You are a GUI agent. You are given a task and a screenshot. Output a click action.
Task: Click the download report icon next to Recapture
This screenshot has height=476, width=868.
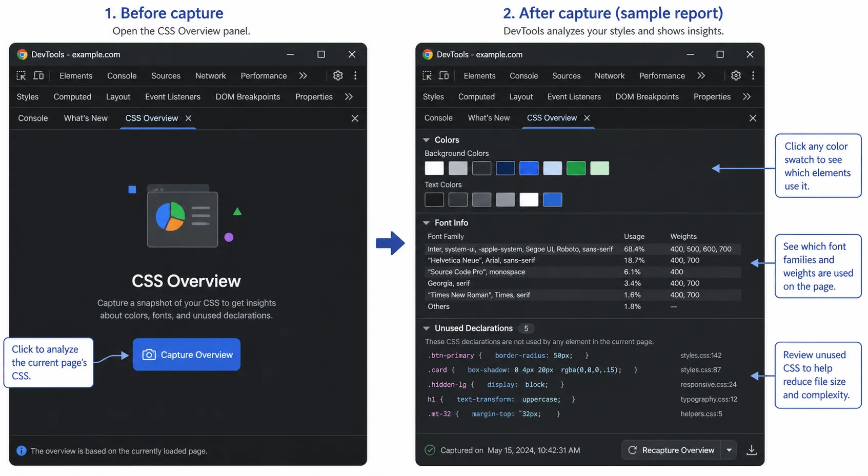(752, 450)
